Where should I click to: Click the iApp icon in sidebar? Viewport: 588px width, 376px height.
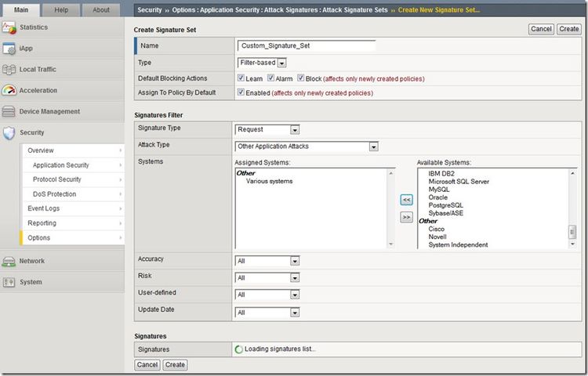pos(9,49)
